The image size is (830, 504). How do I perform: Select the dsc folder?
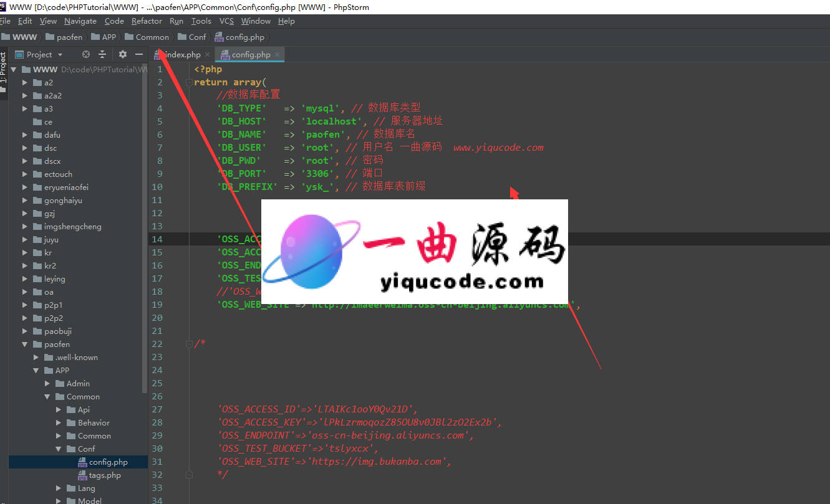[x=51, y=148]
